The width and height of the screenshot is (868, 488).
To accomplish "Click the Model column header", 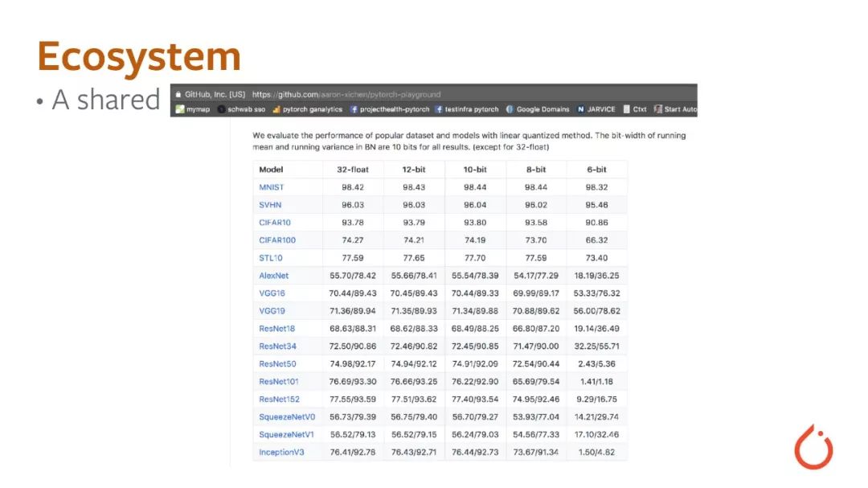I will 271,170.
